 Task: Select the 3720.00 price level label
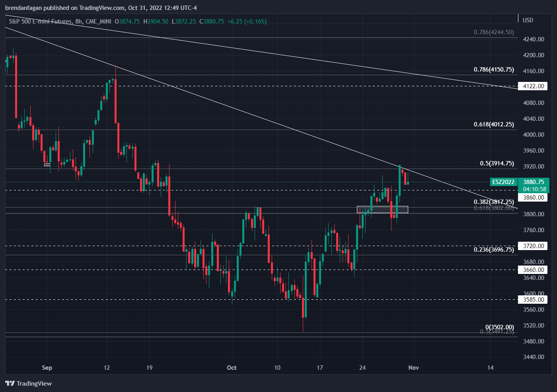[x=533, y=246]
